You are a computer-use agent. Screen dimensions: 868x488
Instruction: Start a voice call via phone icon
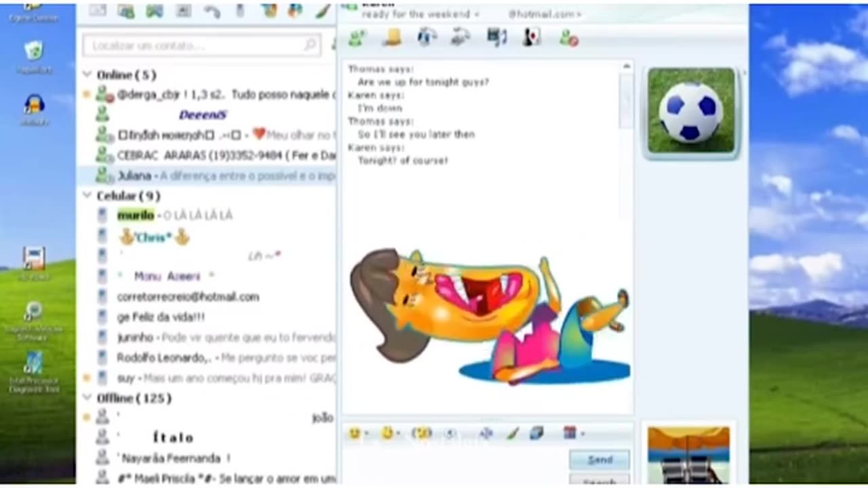click(x=461, y=37)
